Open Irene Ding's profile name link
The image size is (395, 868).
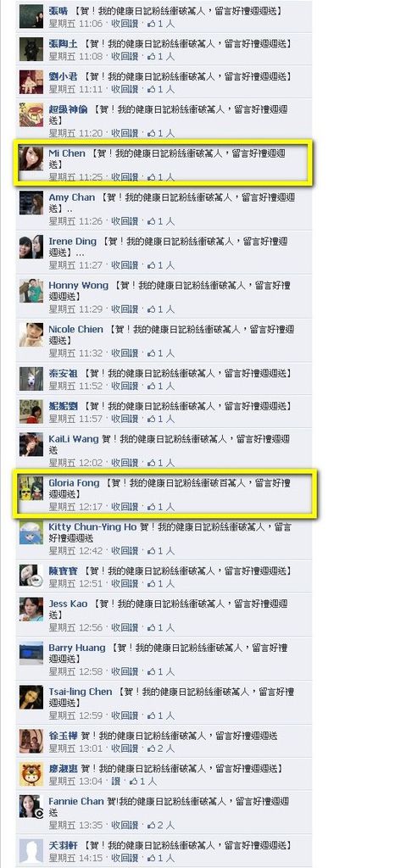pos(72,242)
